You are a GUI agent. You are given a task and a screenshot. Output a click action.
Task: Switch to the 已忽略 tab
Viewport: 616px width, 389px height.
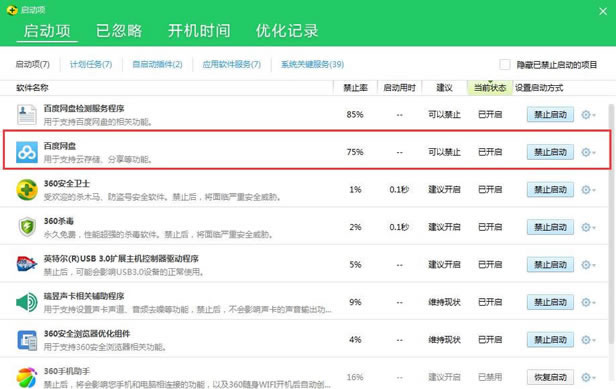(x=119, y=31)
